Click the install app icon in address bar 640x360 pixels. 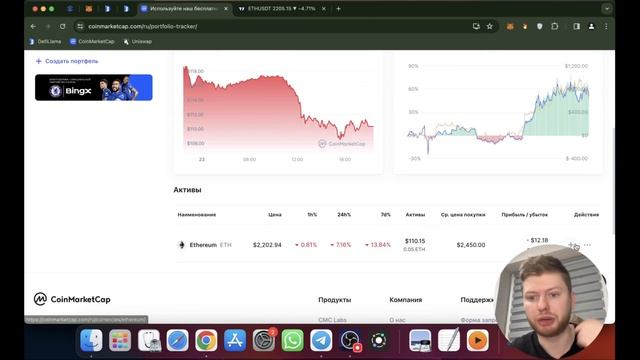[476, 26]
